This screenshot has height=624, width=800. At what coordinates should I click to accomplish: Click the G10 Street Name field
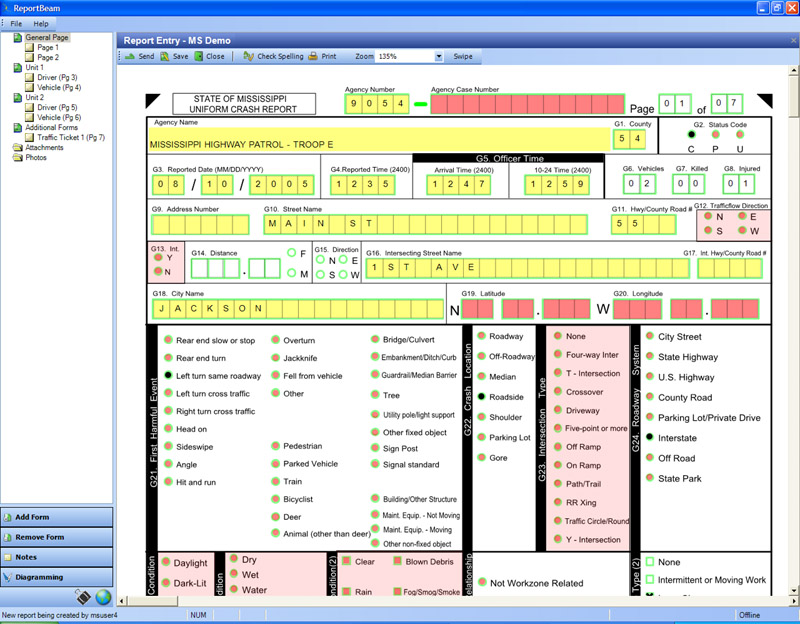pos(426,224)
